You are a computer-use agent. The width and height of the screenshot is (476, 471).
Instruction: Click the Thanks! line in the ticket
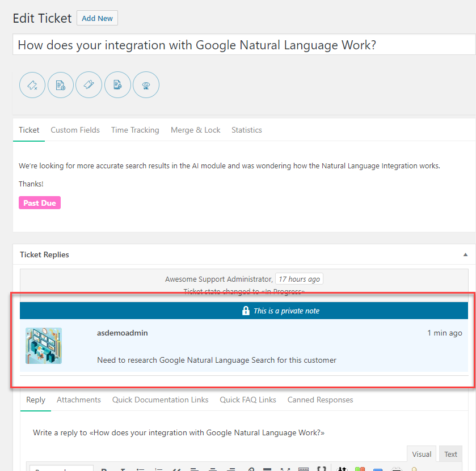pyautogui.click(x=31, y=184)
